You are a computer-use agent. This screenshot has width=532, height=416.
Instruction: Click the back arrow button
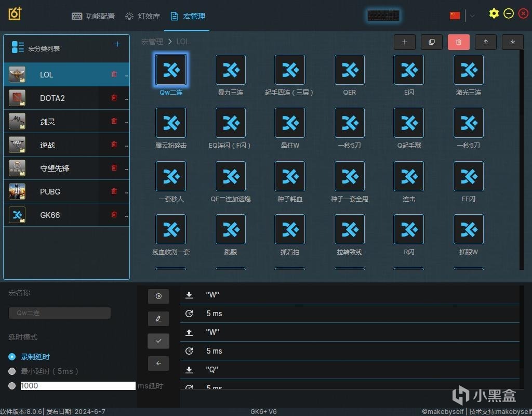tap(158, 363)
